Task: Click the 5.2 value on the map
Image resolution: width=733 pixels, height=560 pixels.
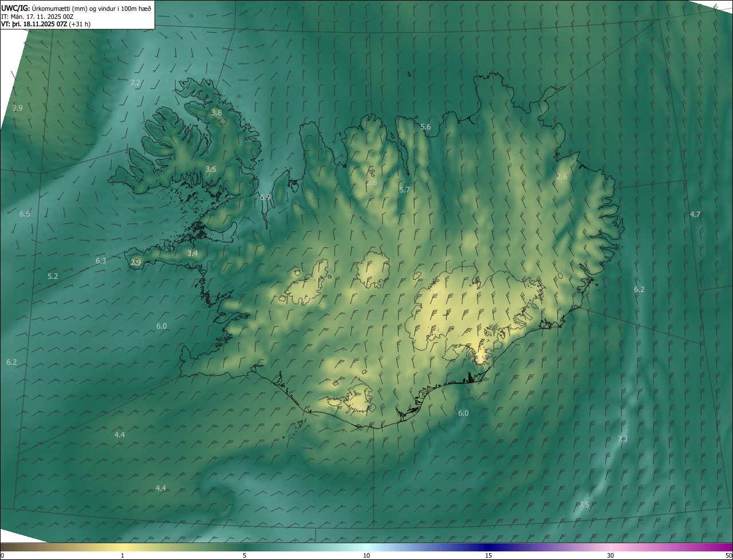Action: point(53,276)
